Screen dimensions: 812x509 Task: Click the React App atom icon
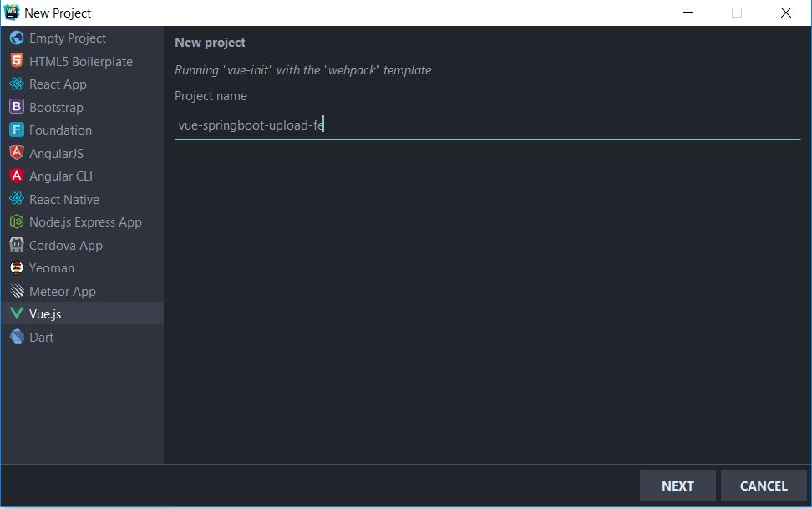point(17,84)
